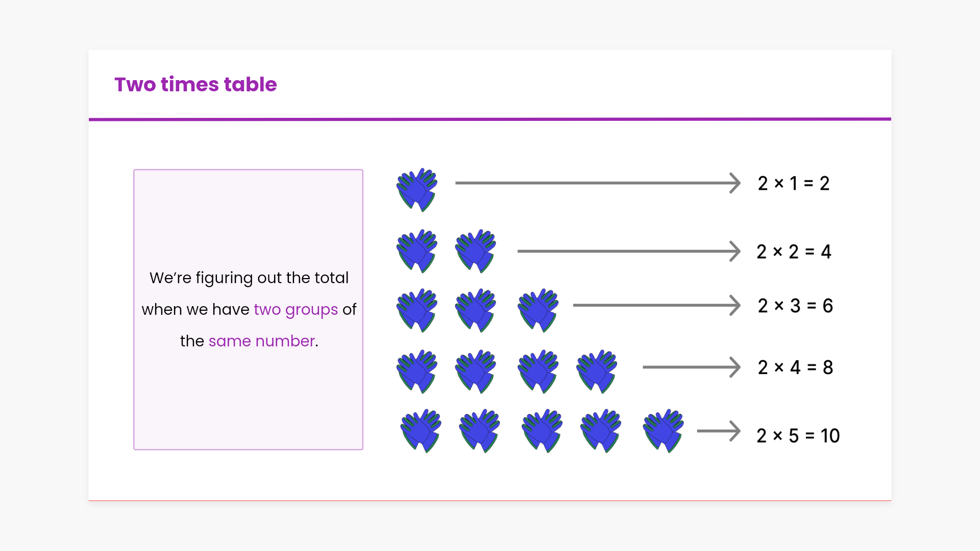980x551 pixels.
Task: Click the first glove pair in the 2 × 3 row
Action: tap(417, 310)
